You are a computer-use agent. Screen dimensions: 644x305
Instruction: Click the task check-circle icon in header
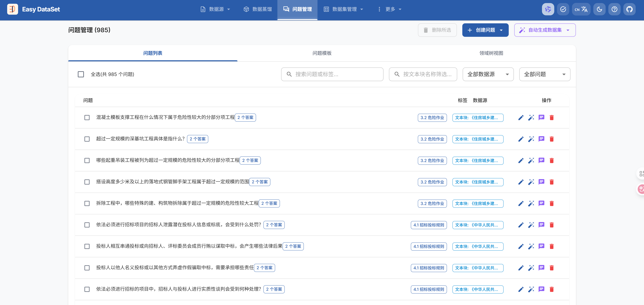[x=563, y=9]
